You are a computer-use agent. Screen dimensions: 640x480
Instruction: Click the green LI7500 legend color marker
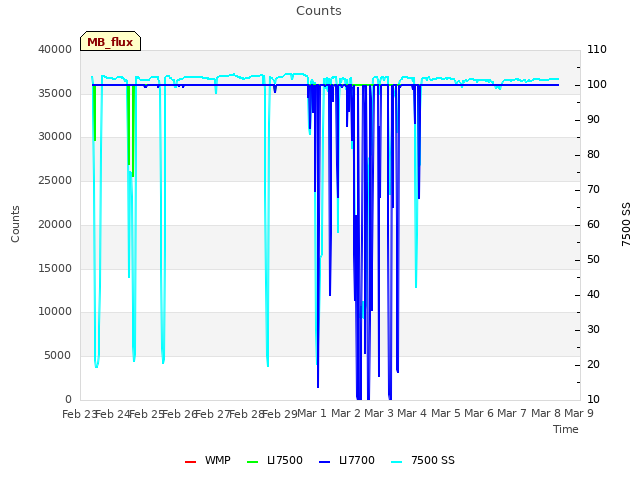[x=253, y=462]
